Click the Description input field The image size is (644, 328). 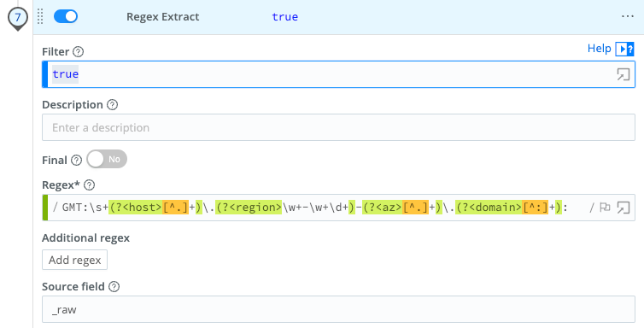coord(338,127)
